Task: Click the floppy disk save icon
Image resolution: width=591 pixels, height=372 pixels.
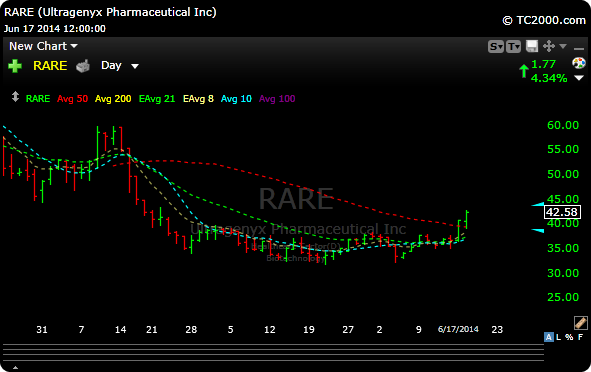Action: (x=532, y=46)
